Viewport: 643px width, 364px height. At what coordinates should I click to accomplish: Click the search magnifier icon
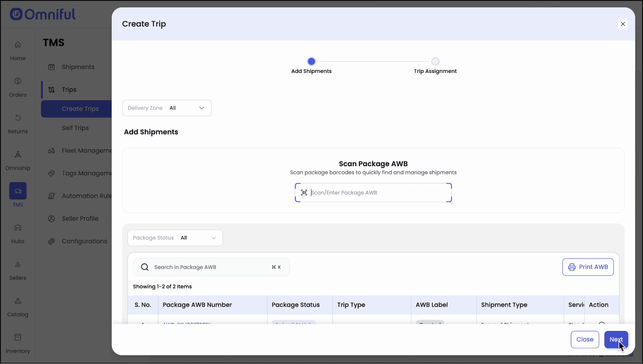(145, 267)
